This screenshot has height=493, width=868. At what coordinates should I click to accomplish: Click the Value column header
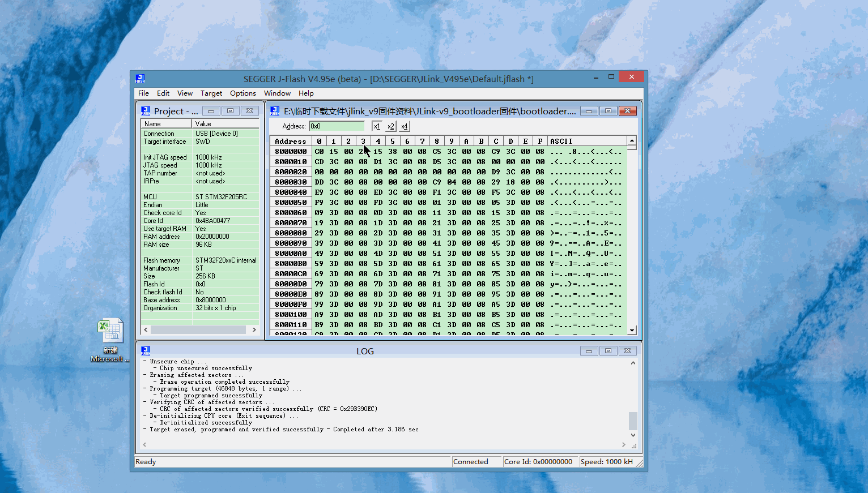225,123
